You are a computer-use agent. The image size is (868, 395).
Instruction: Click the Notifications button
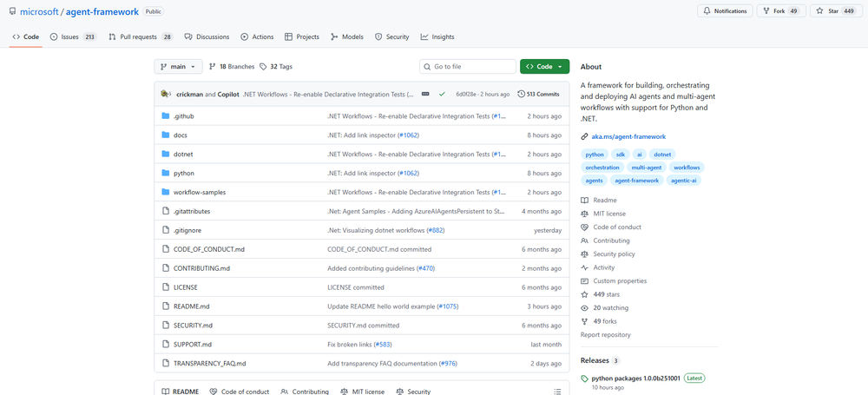pos(725,11)
